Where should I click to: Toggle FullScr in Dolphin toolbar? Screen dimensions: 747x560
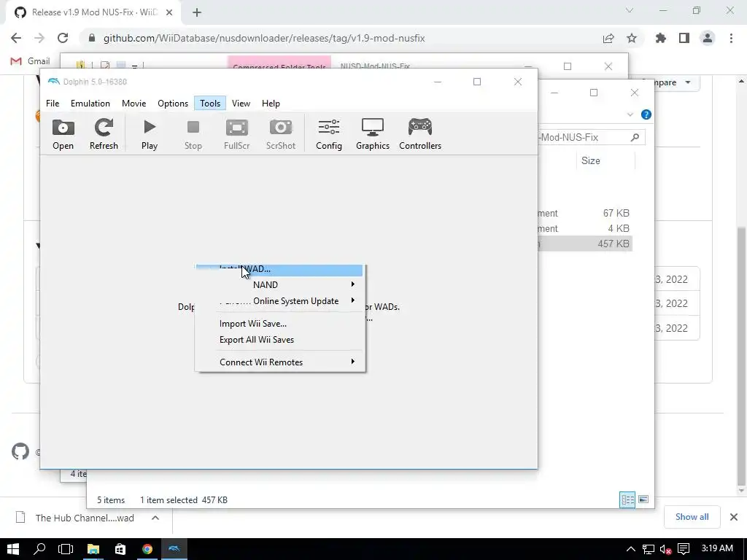[237, 134]
